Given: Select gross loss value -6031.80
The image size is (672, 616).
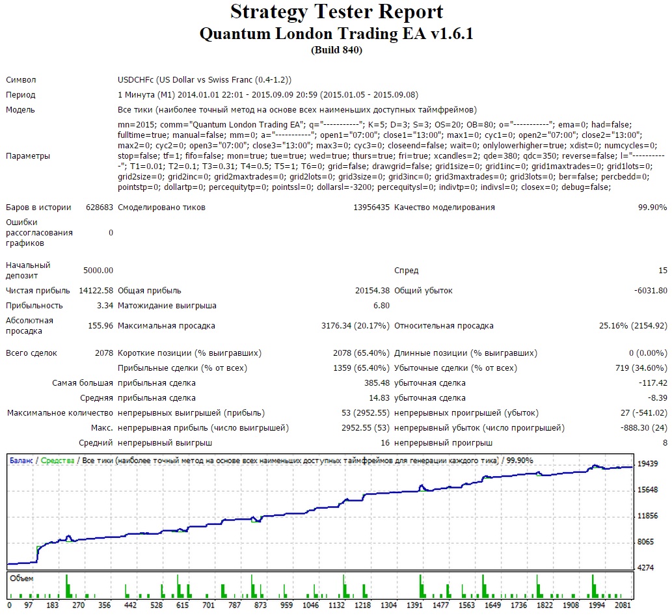Looking at the screenshot, I should (x=651, y=291).
